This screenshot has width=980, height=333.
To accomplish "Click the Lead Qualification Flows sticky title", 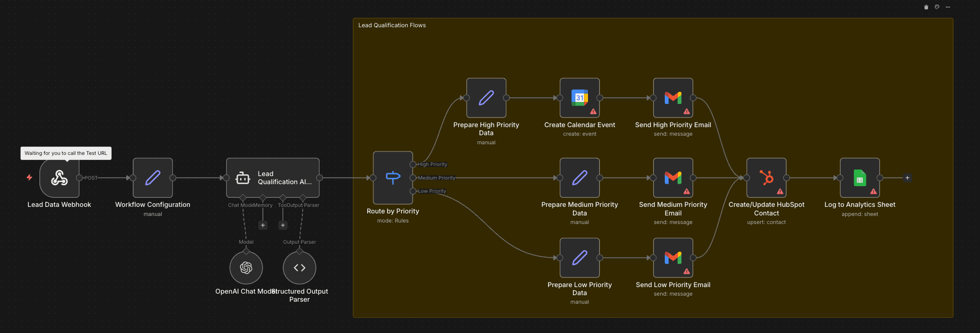I will tap(392, 25).
